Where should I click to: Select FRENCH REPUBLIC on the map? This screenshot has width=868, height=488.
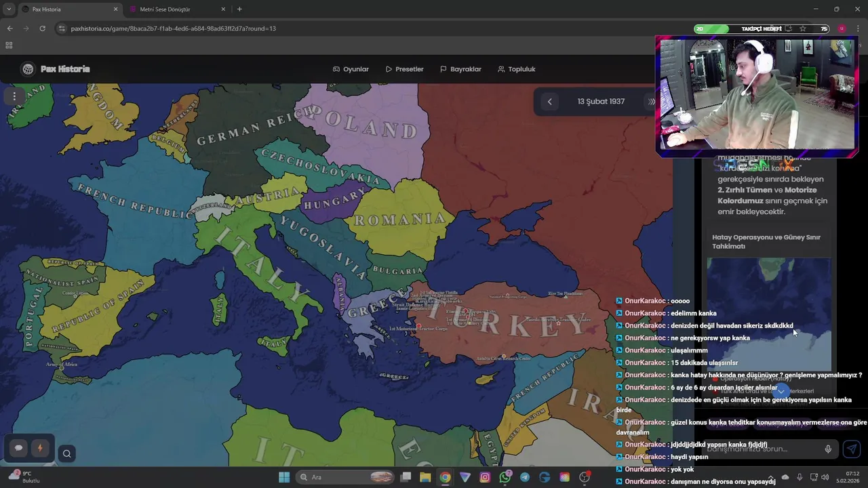point(136,201)
